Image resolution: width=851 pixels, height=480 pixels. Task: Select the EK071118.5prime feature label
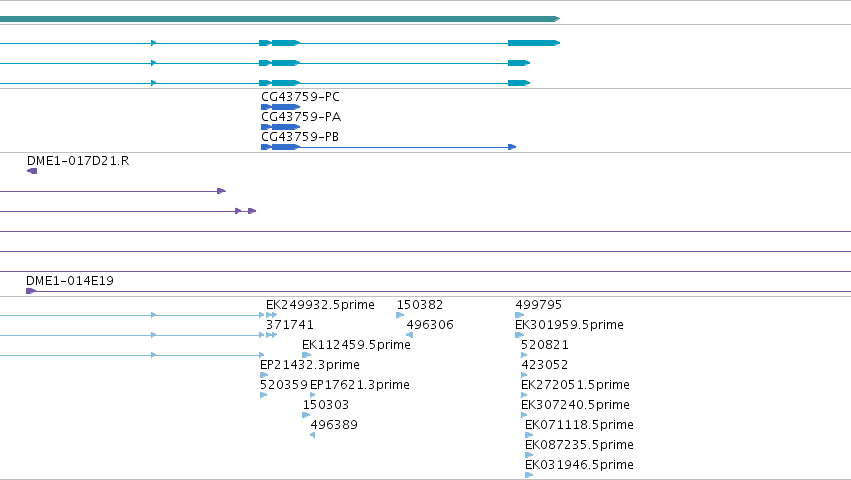(579, 425)
